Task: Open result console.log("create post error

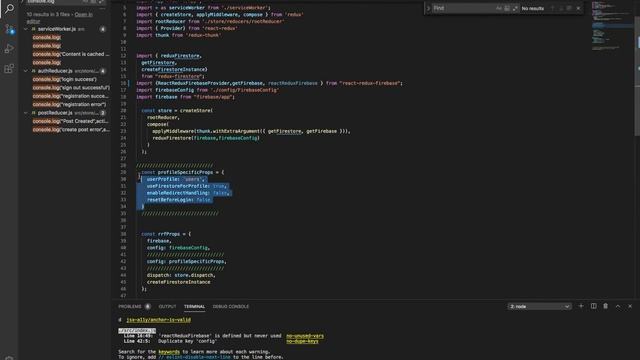Action: coord(71,130)
